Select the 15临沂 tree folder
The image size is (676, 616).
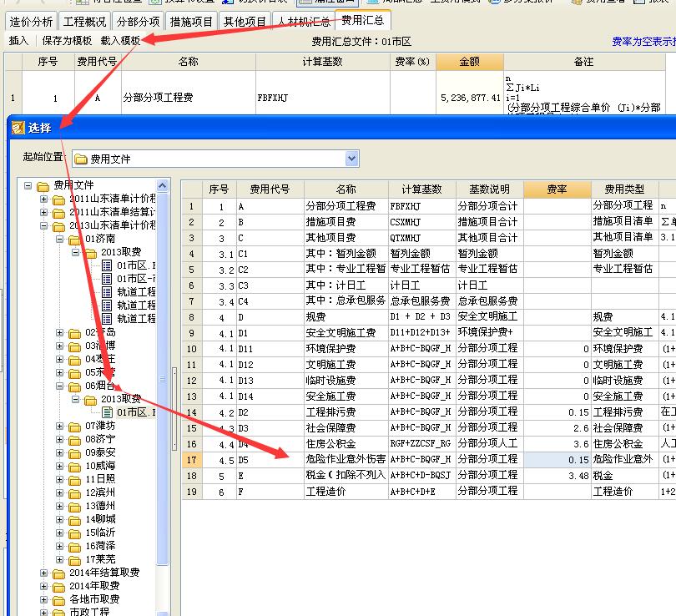(x=100, y=533)
